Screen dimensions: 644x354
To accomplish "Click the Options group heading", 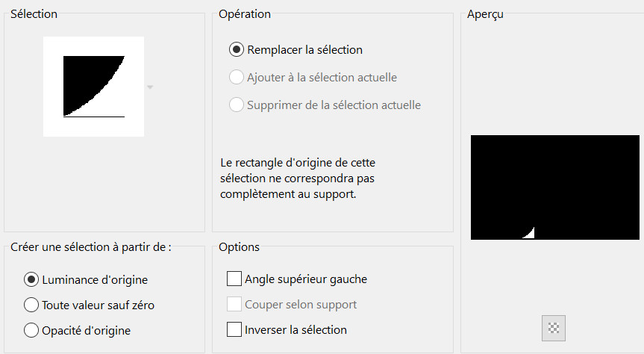I will pyautogui.click(x=239, y=246).
